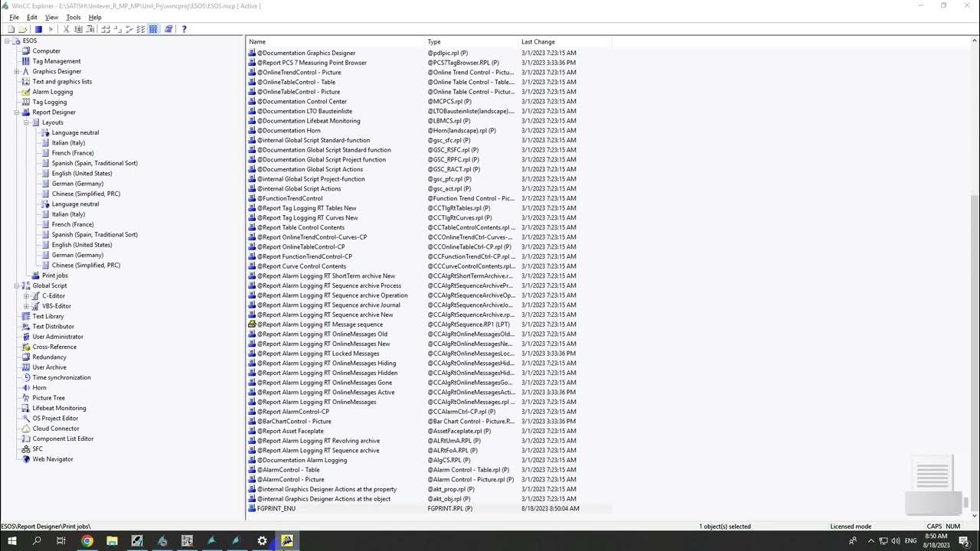
Task: Click the blue Deactivate runtime square icon
Action: pyautogui.click(x=38, y=29)
